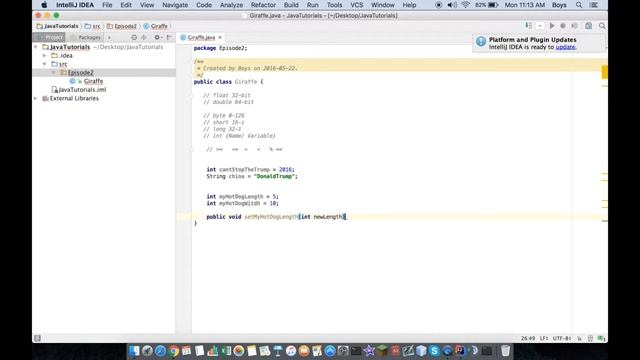Open the Trash in the dock
The width and height of the screenshot is (640, 360).
pos(505,351)
